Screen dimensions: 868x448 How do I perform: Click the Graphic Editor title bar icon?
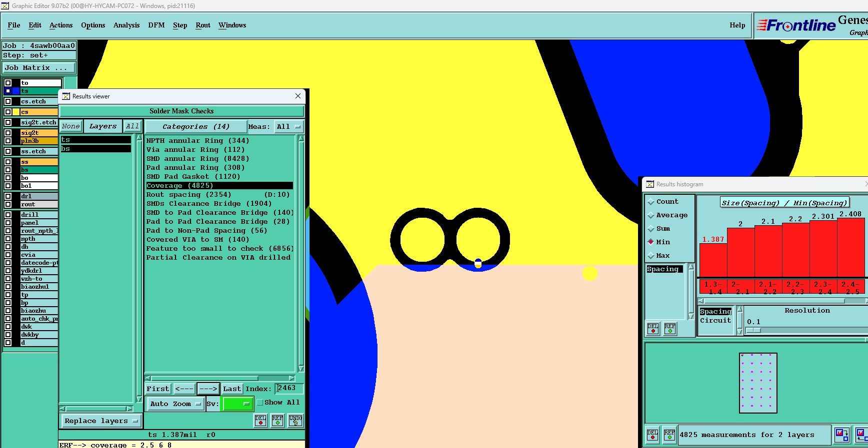(x=5, y=6)
